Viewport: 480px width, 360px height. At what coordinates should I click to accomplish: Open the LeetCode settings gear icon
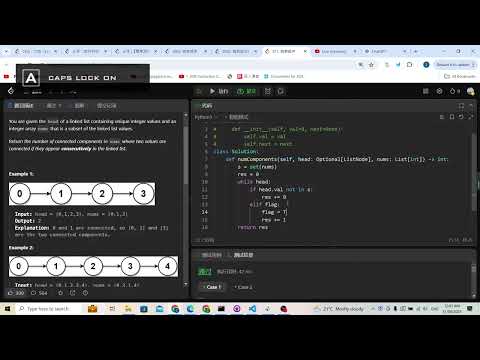click(439, 91)
